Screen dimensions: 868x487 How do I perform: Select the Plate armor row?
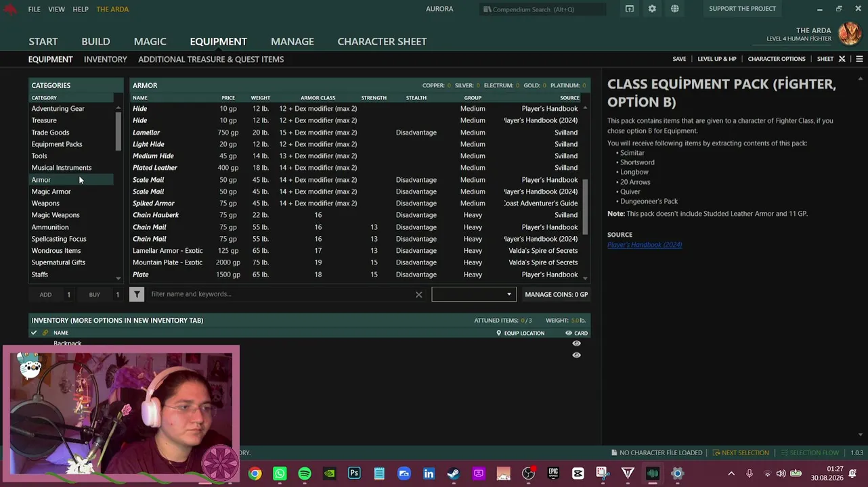357,275
